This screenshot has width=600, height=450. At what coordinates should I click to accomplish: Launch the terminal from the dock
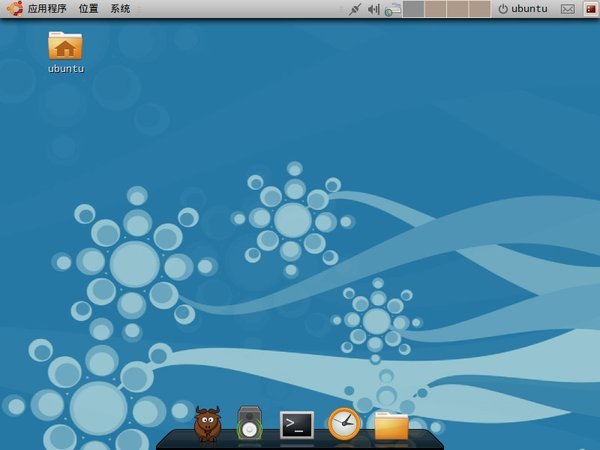297,425
